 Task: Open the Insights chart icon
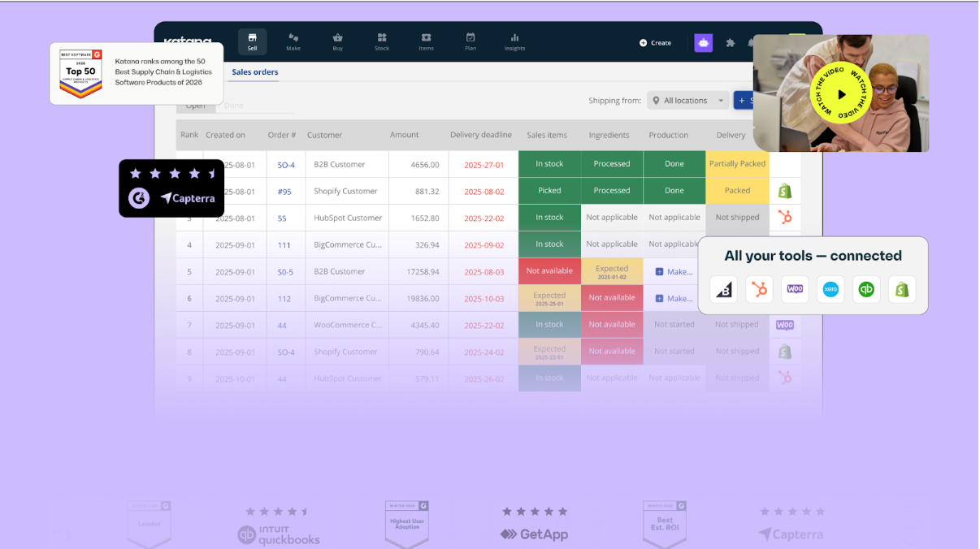point(514,41)
